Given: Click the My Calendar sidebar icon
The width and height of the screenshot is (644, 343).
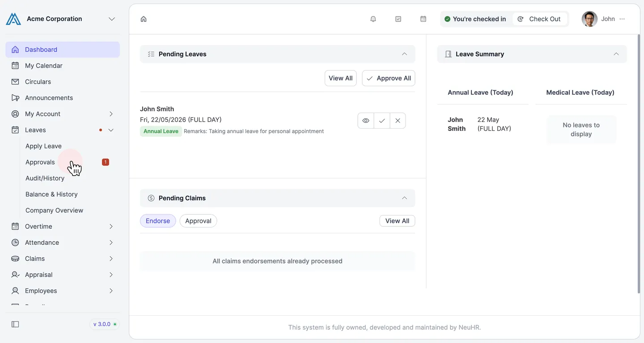Looking at the screenshot, I should click(x=15, y=66).
